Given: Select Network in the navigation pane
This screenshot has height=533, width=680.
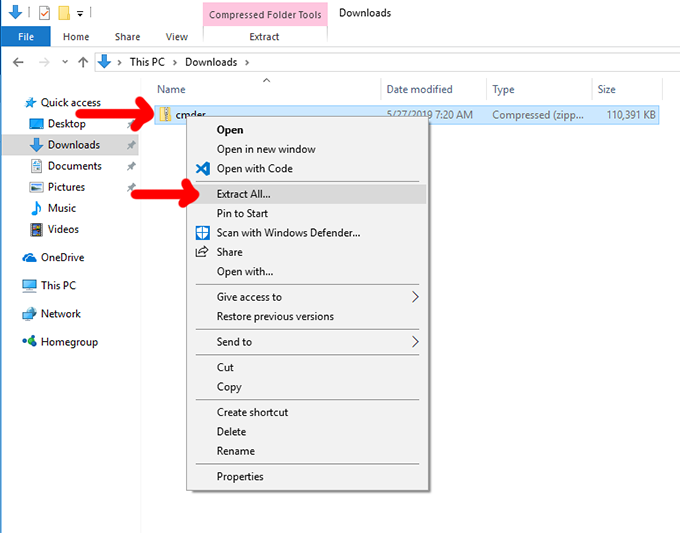Looking at the screenshot, I should tap(61, 314).
